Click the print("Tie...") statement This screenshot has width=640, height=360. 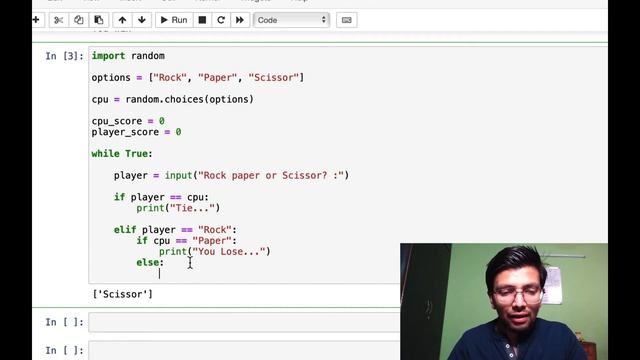pos(178,208)
